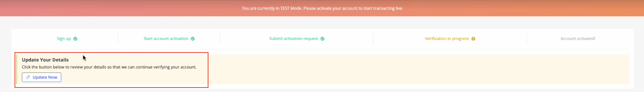Open the Verification in progress step

pos(447,39)
